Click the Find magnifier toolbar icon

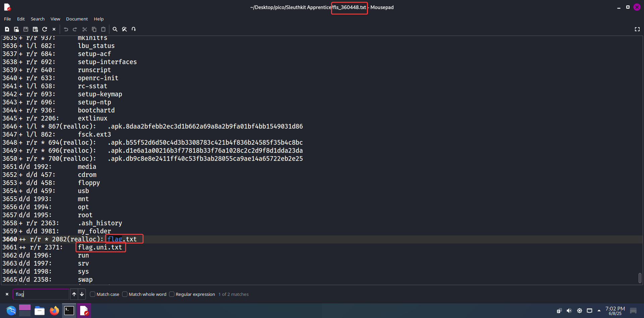point(115,29)
